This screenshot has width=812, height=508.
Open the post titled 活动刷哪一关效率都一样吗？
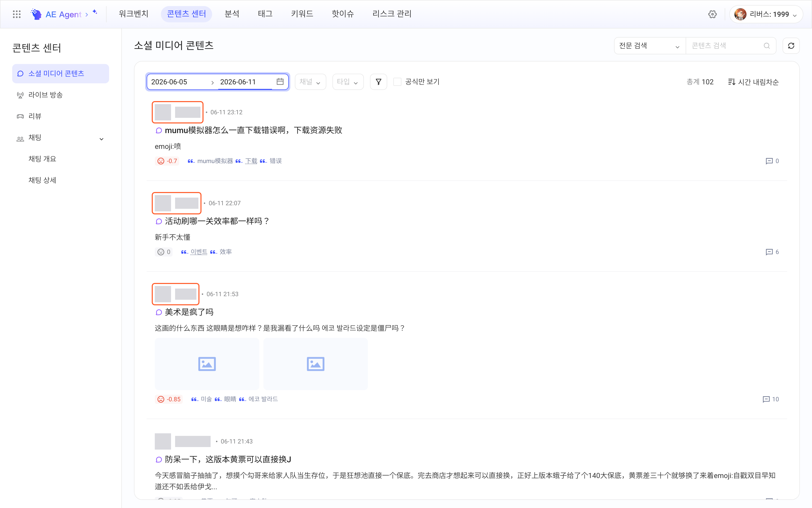(x=217, y=221)
